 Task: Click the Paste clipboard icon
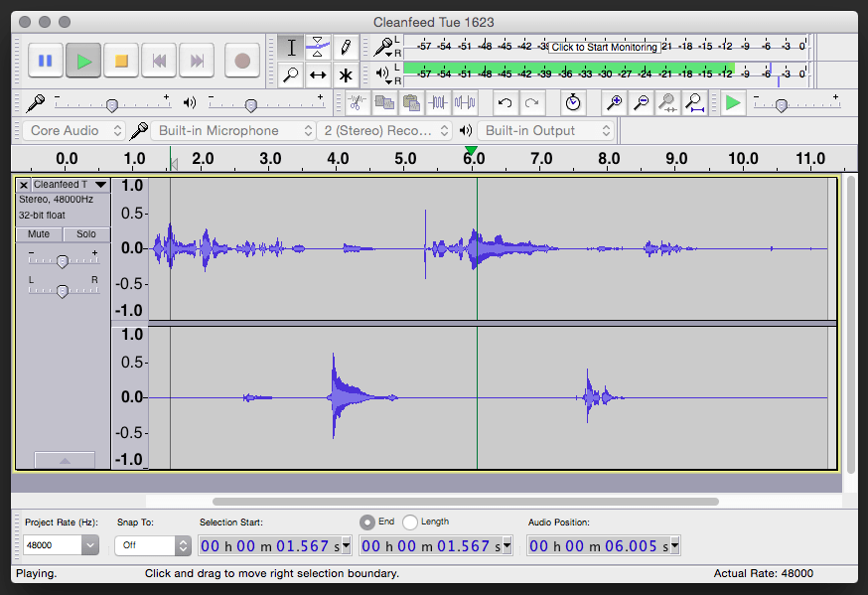click(411, 103)
